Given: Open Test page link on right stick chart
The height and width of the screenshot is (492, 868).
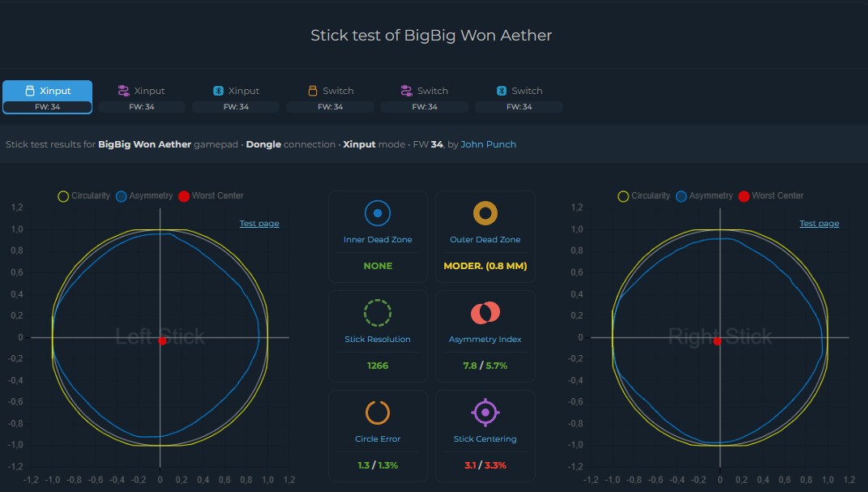Looking at the screenshot, I should [819, 224].
